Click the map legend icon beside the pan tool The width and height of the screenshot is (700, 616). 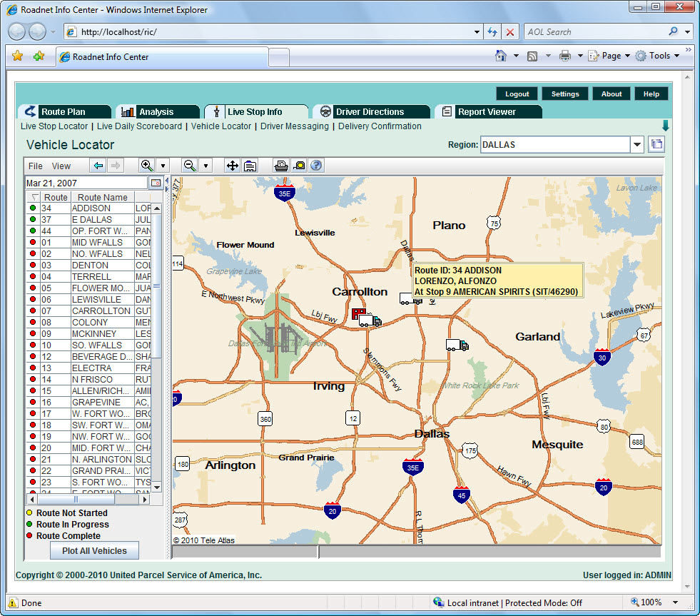[x=250, y=166]
